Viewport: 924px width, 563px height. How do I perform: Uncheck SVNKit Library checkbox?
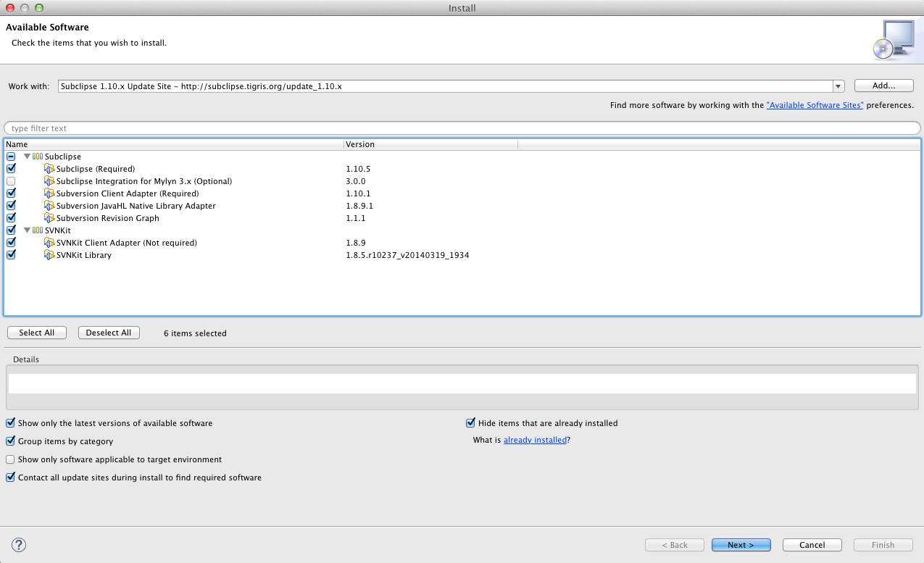[11, 255]
